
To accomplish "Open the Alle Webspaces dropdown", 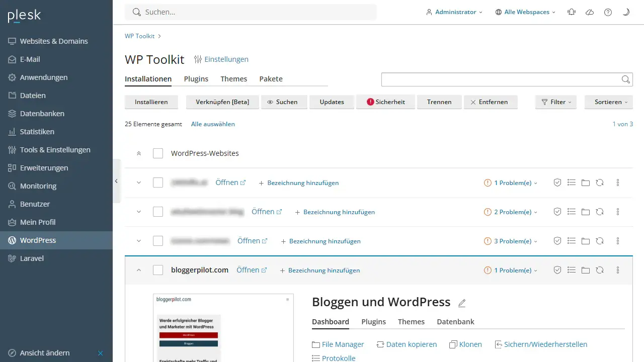I will [525, 12].
